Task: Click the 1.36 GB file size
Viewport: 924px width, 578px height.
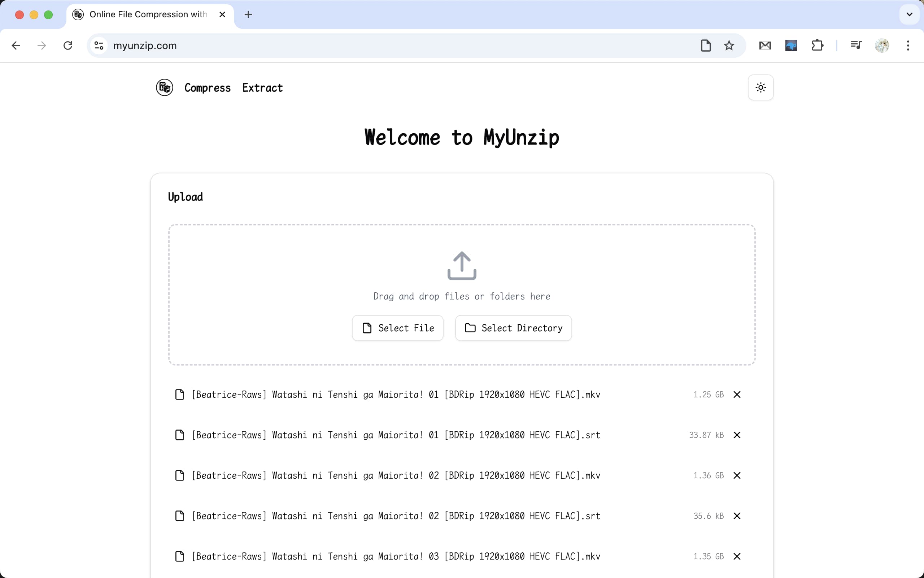Action: (708, 475)
